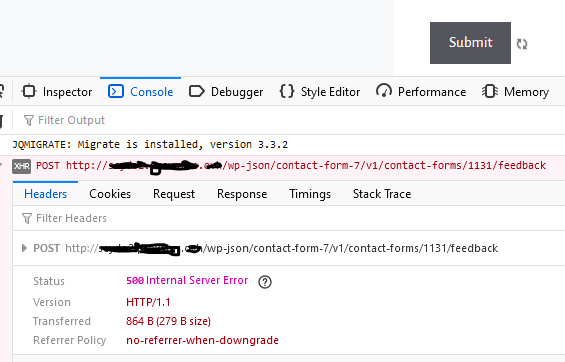The width and height of the screenshot is (565, 362).
Task: Click the funnel icon beside Filter Output
Action: pos(28,120)
